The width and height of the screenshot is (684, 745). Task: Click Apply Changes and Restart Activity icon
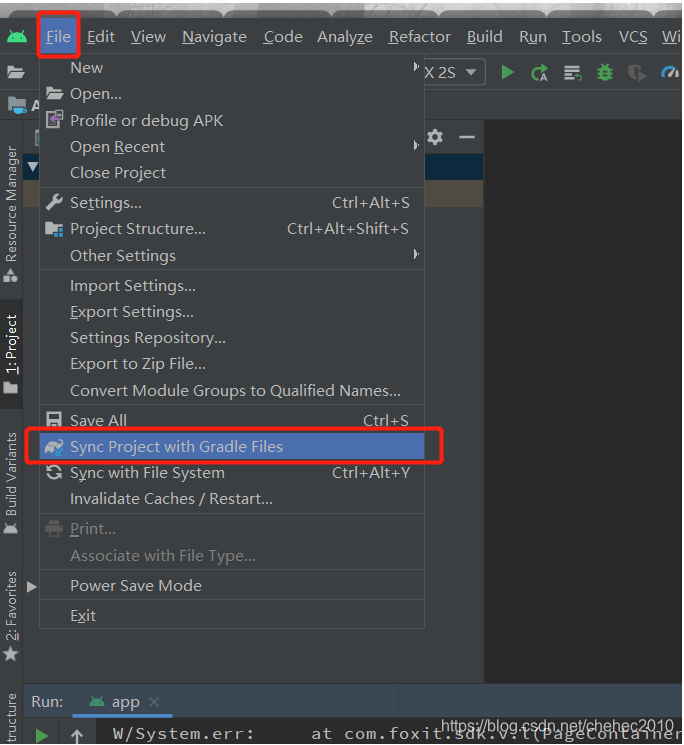[x=540, y=73]
